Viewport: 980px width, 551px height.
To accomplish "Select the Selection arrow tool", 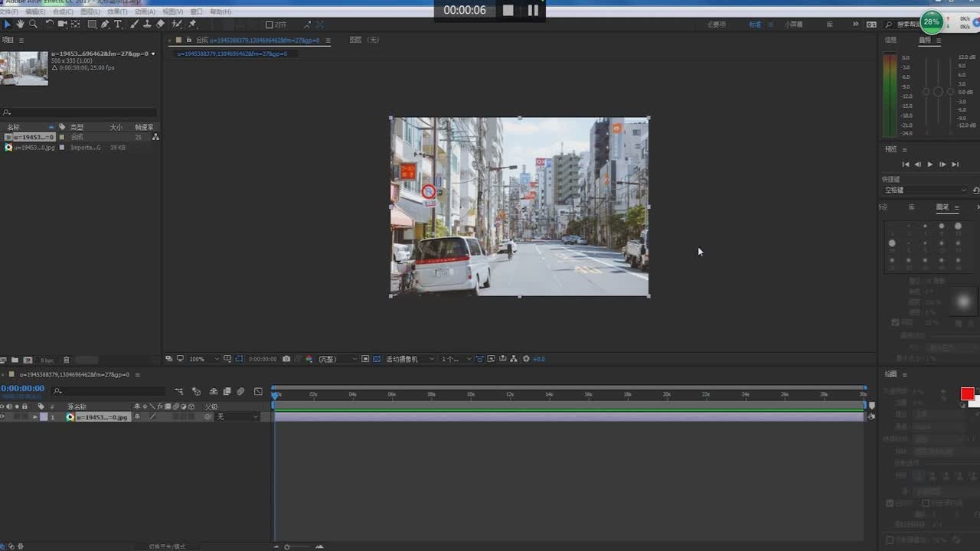I will coord(8,24).
